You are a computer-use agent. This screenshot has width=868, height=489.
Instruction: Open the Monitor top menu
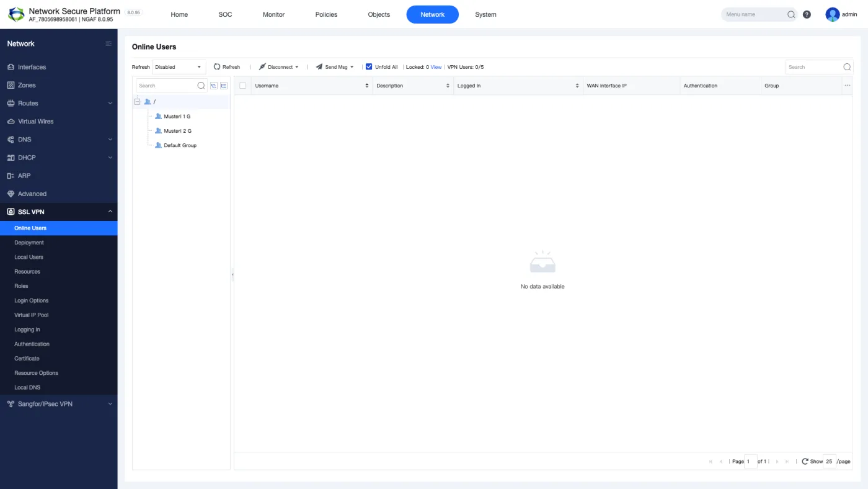(273, 14)
